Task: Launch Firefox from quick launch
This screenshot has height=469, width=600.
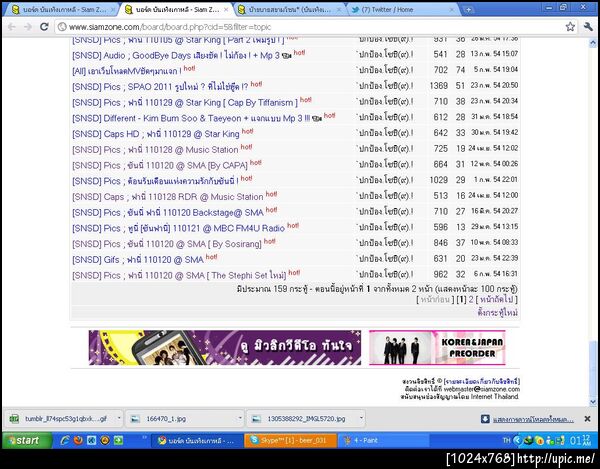Action: pyautogui.click(x=78, y=440)
